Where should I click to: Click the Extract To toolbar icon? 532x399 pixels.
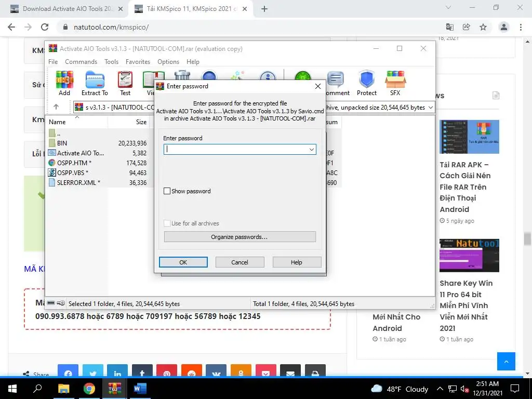[x=95, y=84]
